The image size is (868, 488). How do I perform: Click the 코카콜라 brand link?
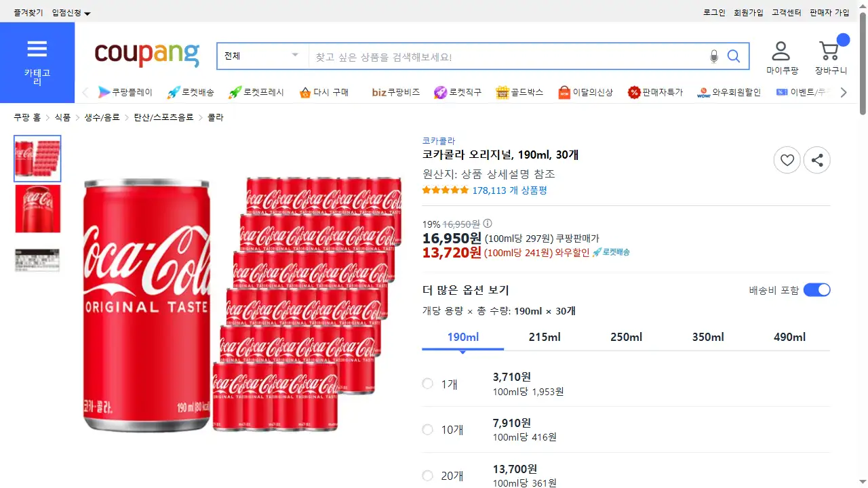439,141
